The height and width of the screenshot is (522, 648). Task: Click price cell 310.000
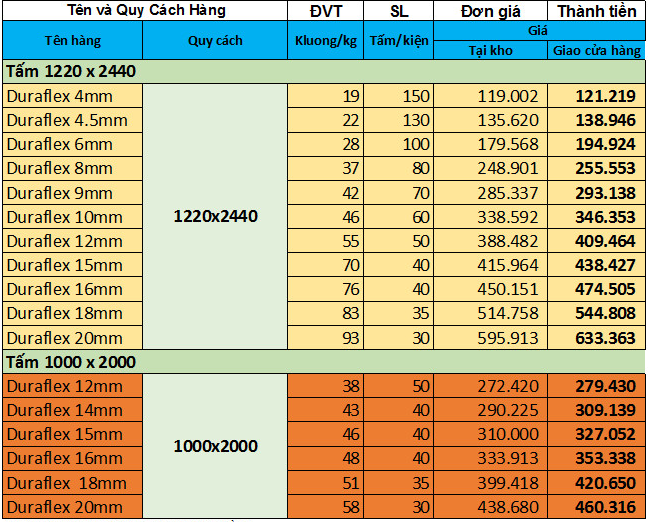click(491, 434)
